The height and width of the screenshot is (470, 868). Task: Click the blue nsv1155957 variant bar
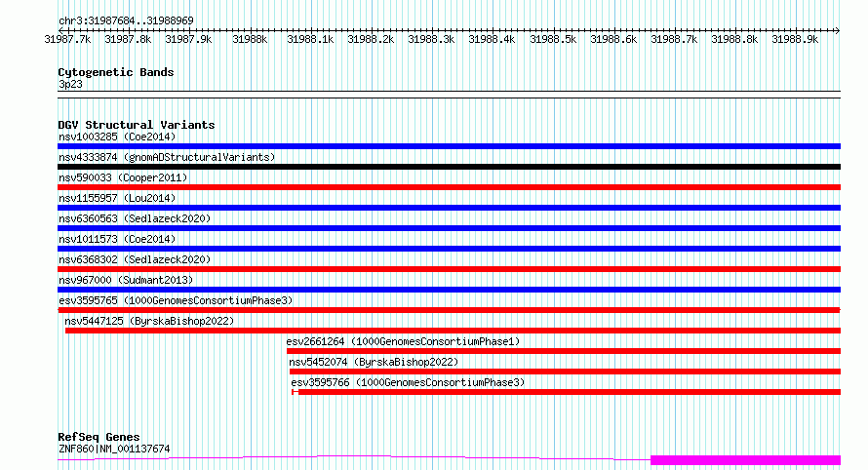449,208
